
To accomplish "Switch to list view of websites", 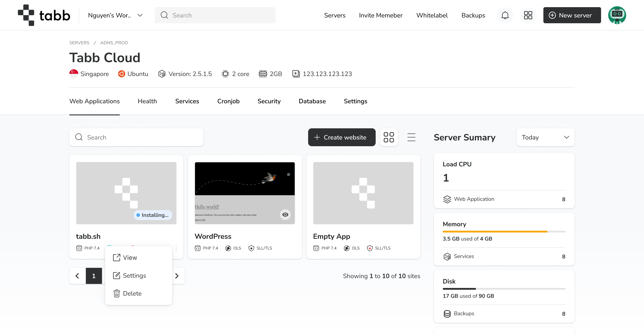I will (411, 137).
